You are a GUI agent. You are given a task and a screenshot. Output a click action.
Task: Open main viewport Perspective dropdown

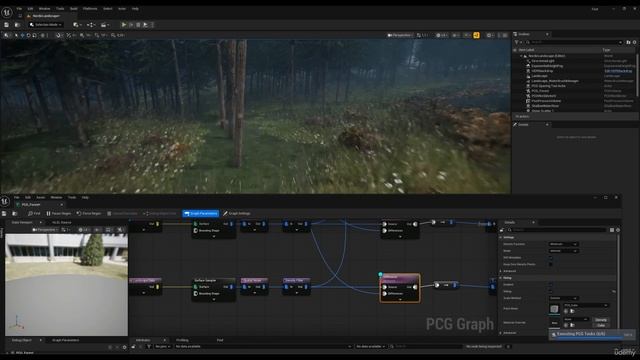(x=400, y=36)
